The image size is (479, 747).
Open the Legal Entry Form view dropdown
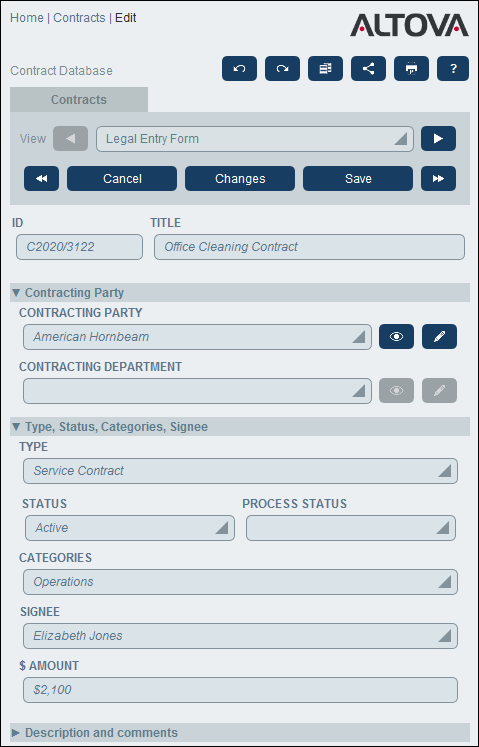coord(255,139)
